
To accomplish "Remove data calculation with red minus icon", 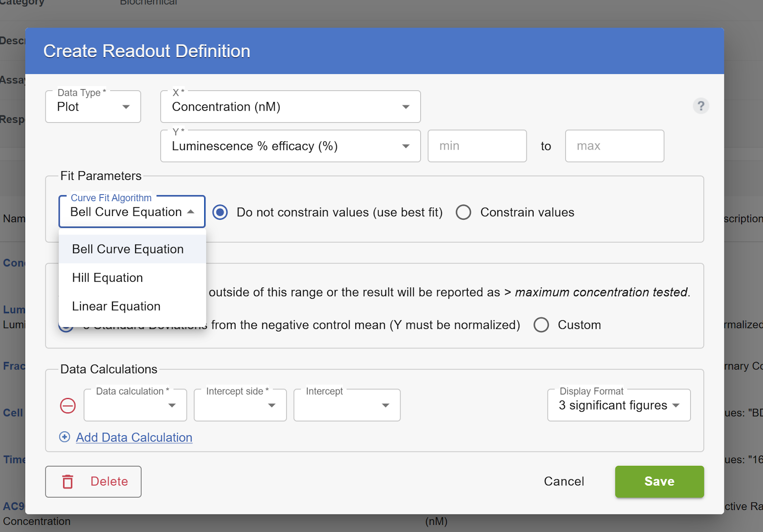I will (68, 406).
